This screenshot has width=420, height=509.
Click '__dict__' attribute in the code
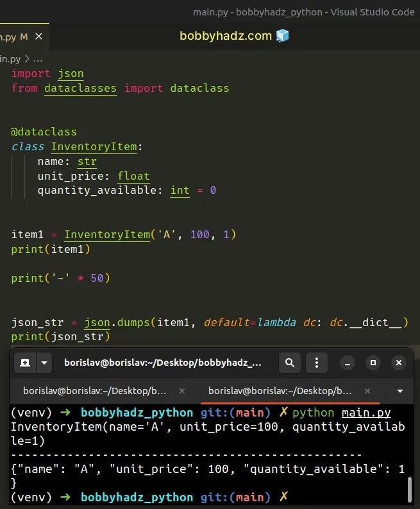pos(375,322)
